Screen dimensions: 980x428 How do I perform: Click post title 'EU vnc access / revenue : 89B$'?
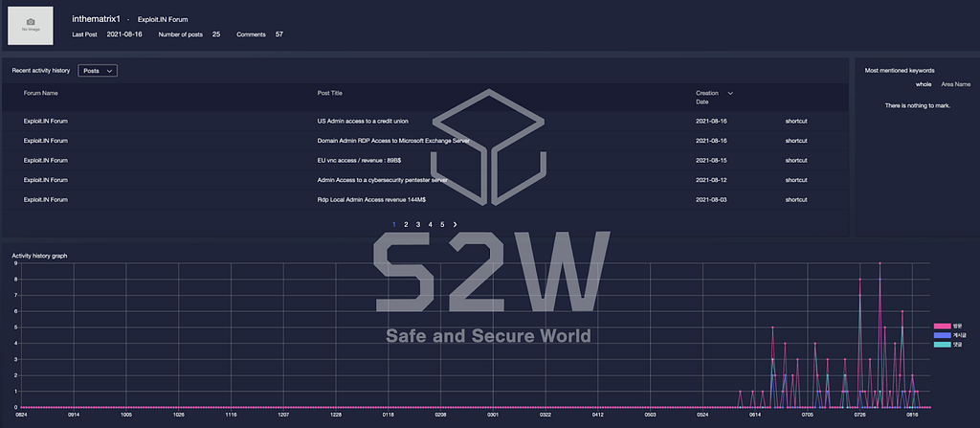coord(359,160)
